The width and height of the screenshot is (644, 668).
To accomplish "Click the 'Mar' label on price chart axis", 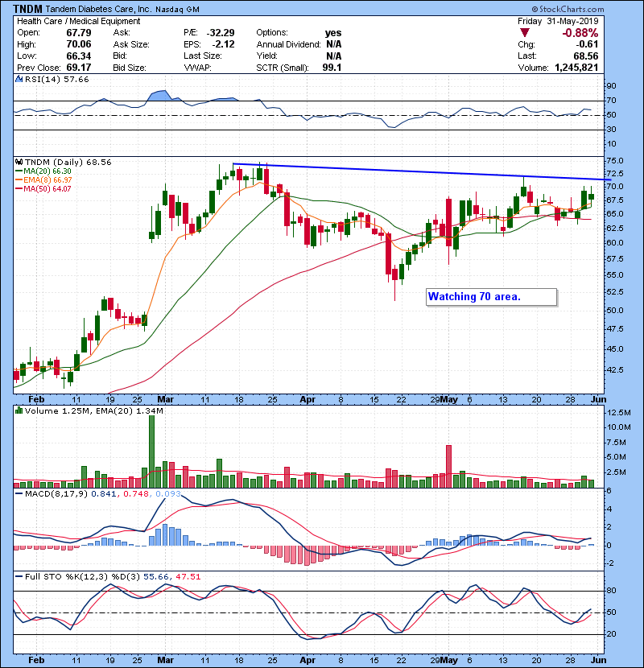I will coord(165,399).
